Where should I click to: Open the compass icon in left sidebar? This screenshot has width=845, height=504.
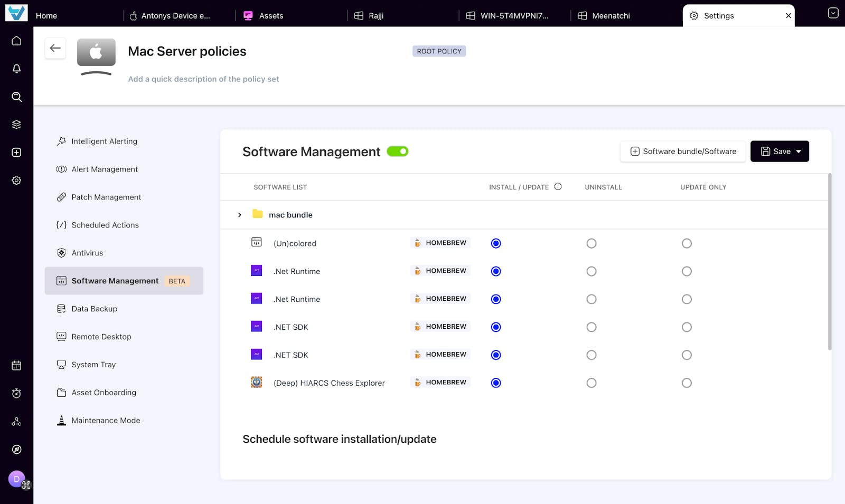16,449
